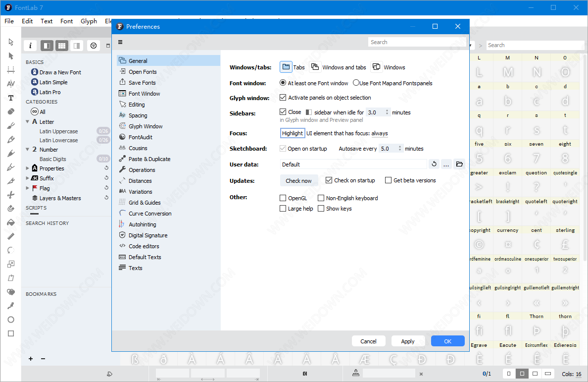Image resolution: width=588 pixels, height=382 pixels.
Task: Adjust sidebar idle minutes stepper
Action: [387, 112]
